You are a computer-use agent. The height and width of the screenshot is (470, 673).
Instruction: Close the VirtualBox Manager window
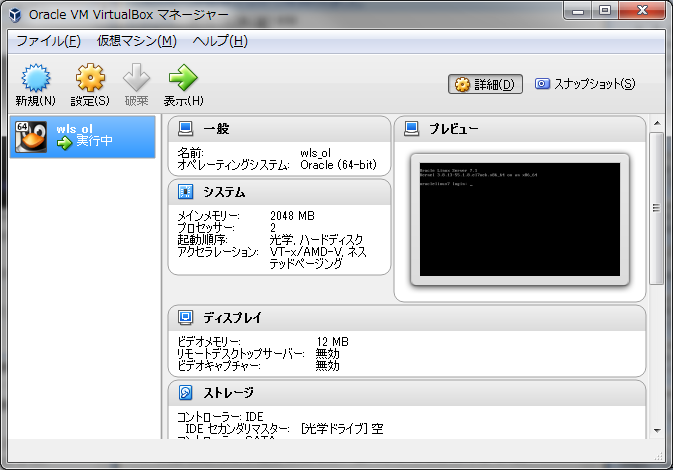(x=642, y=11)
